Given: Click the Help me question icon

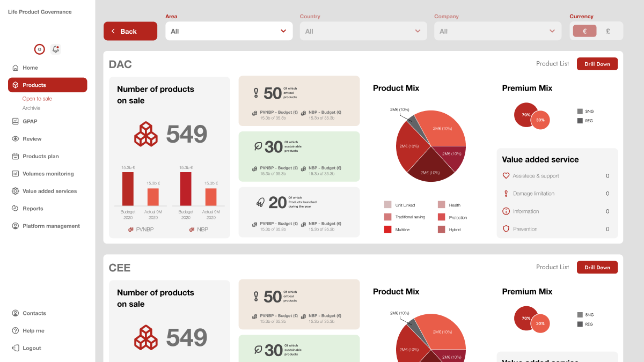Looking at the screenshot, I should 15,330.
